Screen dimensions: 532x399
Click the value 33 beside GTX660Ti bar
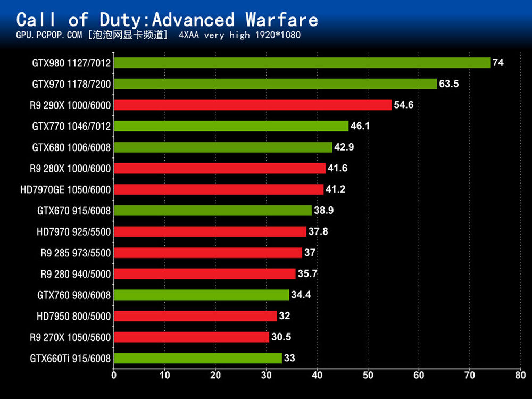pos(289,358)
